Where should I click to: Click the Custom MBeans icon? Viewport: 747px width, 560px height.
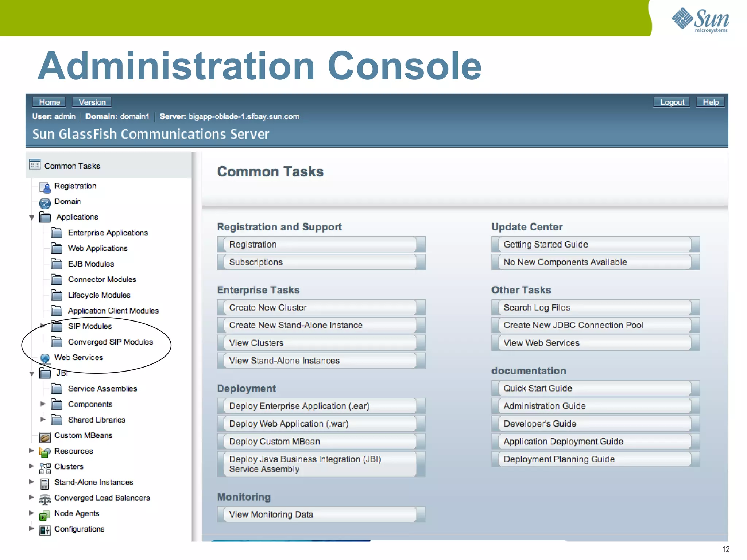pos(45,436)
